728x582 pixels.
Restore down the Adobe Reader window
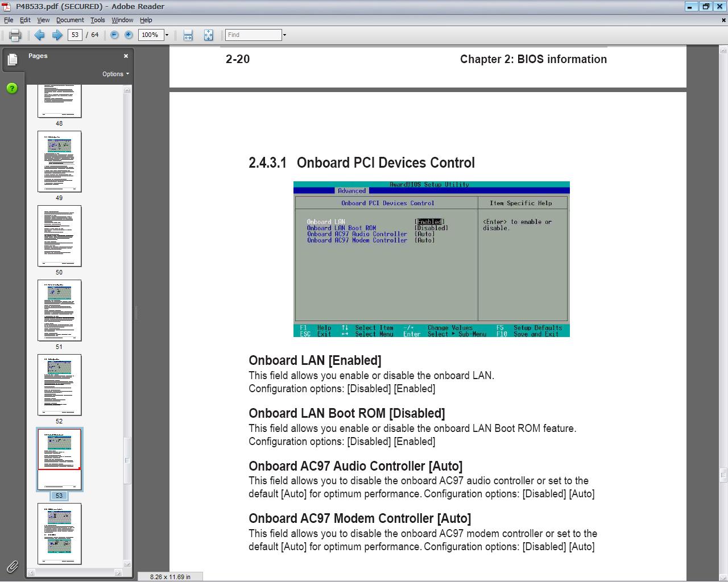point(706,6)
